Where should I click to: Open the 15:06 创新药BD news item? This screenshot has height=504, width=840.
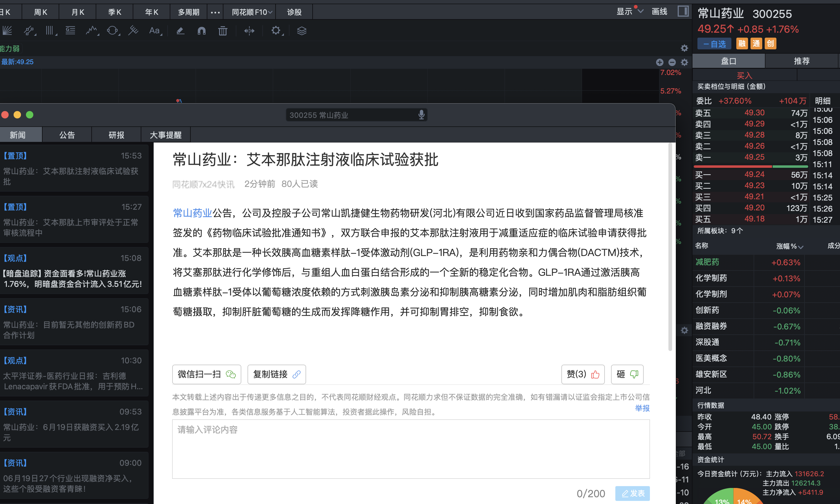(x=74, y=322)
